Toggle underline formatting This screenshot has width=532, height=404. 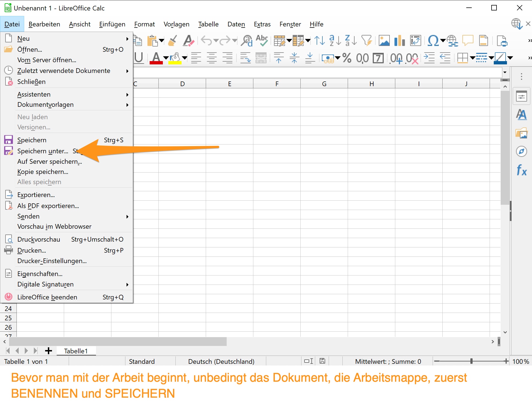[139, 58]
